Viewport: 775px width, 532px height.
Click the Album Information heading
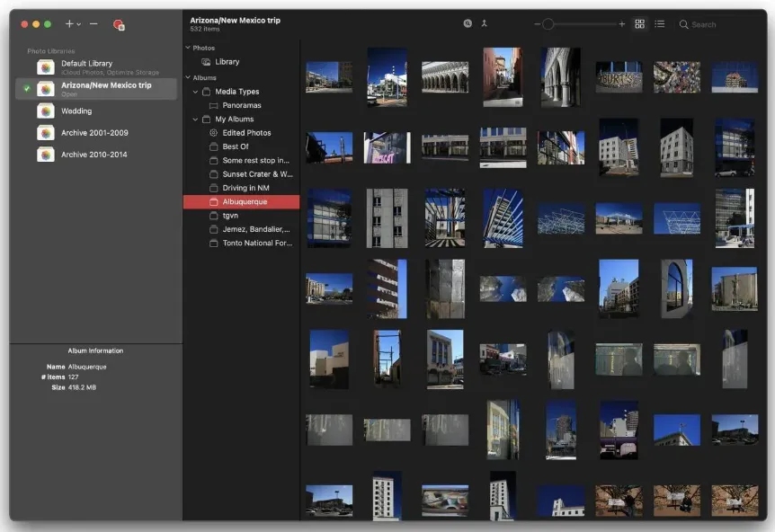click(x=95, y=350)
